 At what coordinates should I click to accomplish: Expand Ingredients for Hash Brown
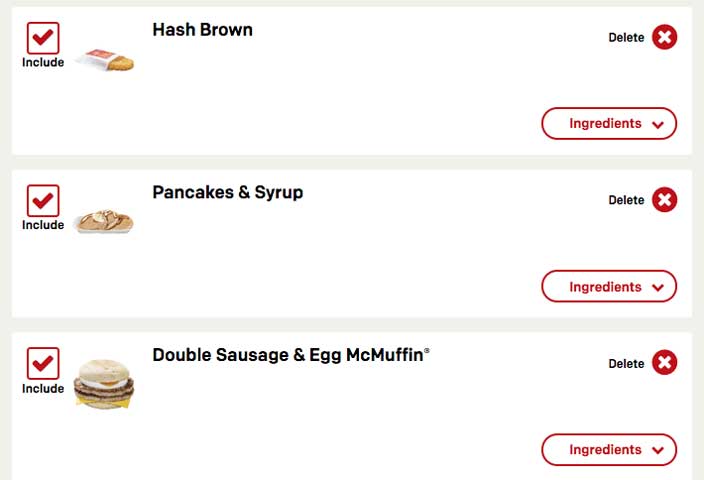coord(609,124)
